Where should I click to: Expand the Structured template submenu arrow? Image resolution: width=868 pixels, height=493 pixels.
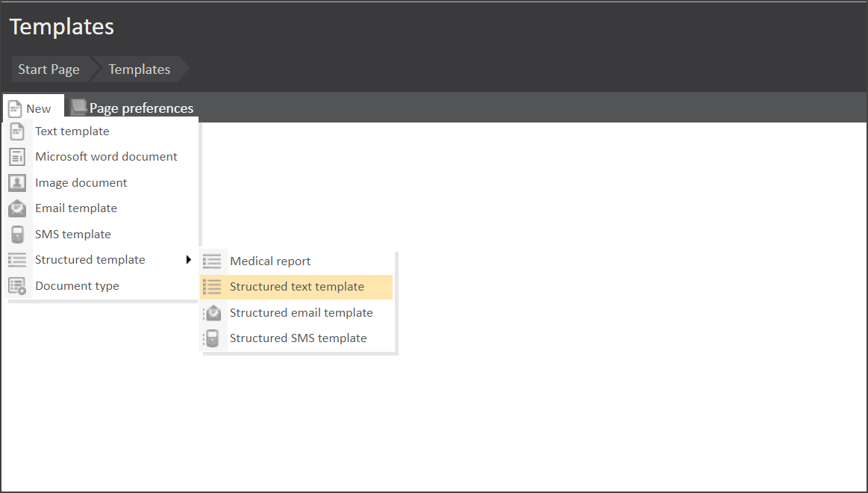coord(189,260)
